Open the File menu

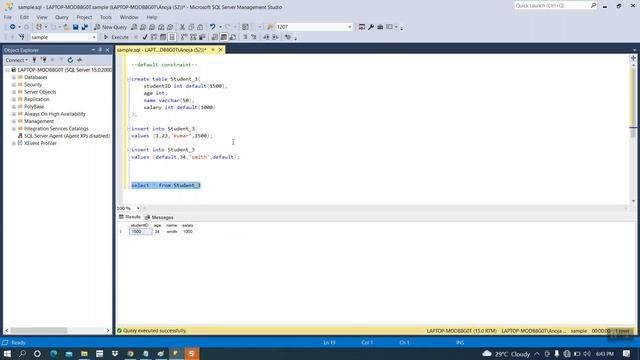click(8, 17)
